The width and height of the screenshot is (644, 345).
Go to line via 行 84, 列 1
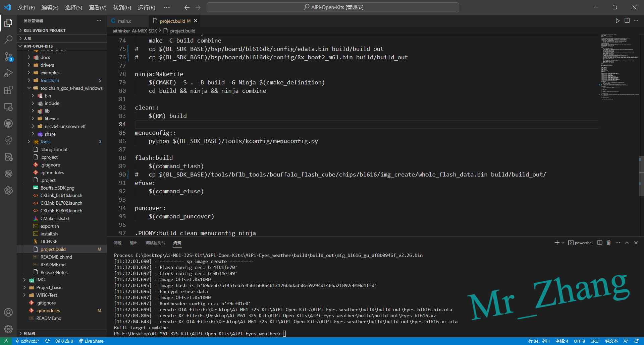(539, 341)
